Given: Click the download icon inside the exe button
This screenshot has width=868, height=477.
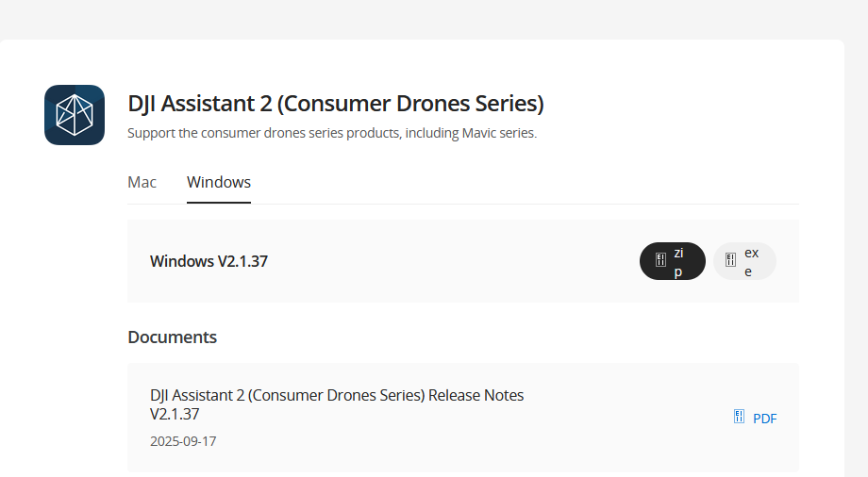Looking at the screenshot, I should 731,261.
